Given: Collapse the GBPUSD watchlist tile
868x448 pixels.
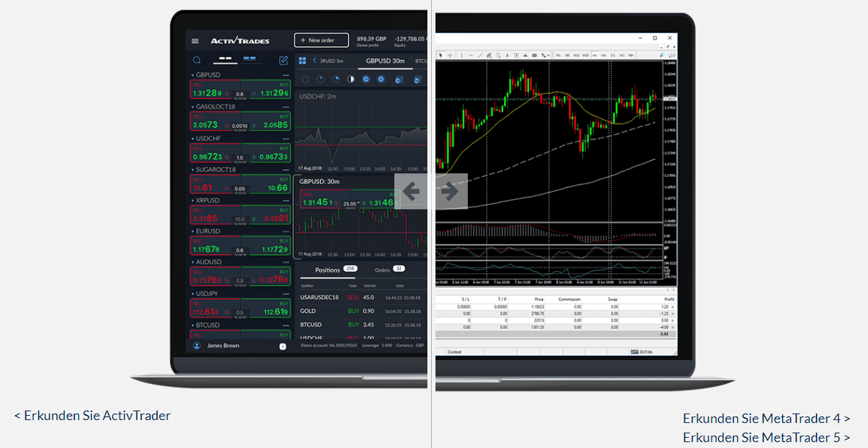Looking at the screenshot, I should 192,76.
